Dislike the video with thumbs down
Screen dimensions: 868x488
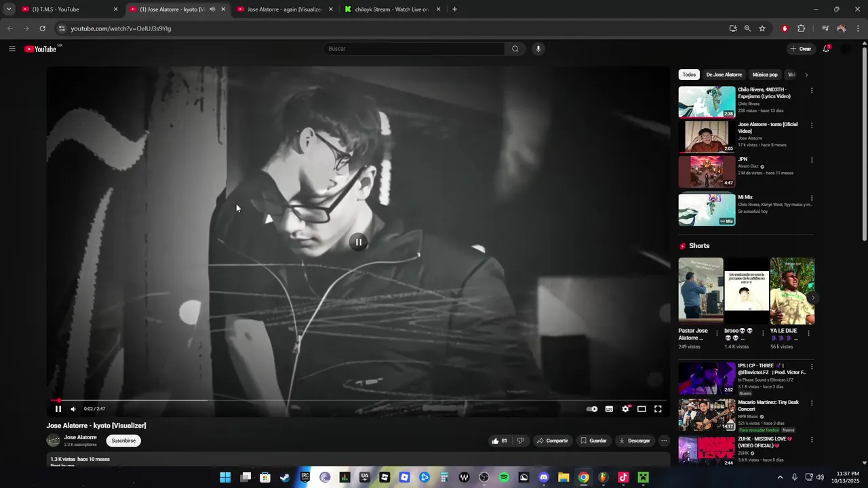520,441
